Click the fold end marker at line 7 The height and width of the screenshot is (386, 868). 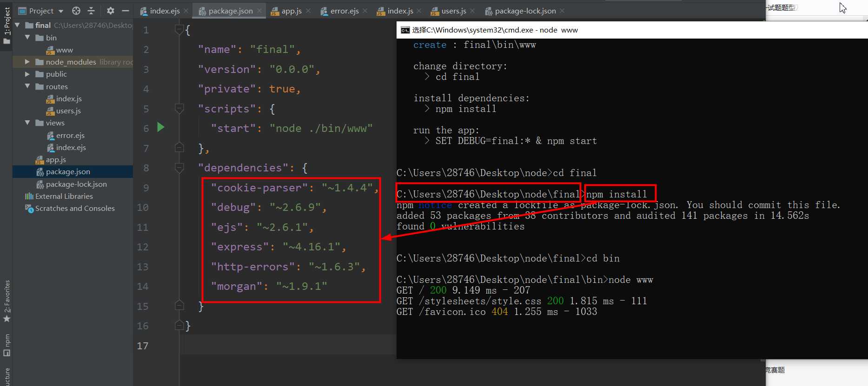click(x=179, y=148)
